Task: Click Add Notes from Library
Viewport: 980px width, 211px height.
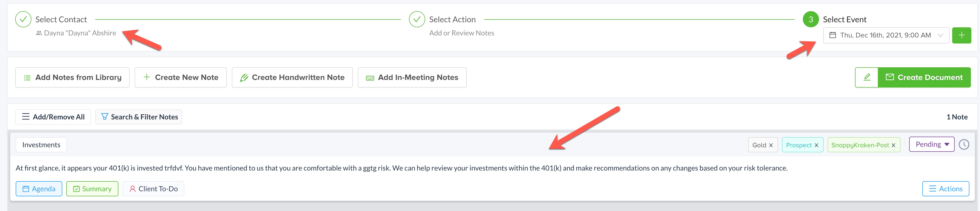Action: click(x=72, y=78)
